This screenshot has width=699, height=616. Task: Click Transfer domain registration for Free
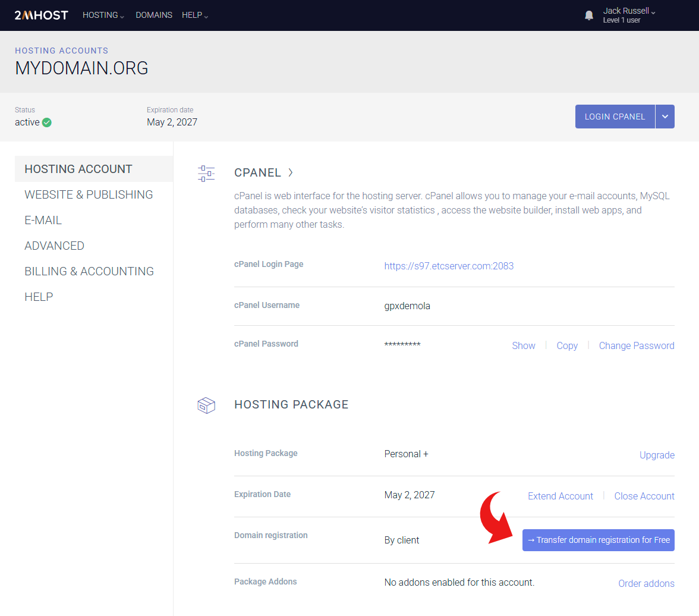click(x=599, y=540)
